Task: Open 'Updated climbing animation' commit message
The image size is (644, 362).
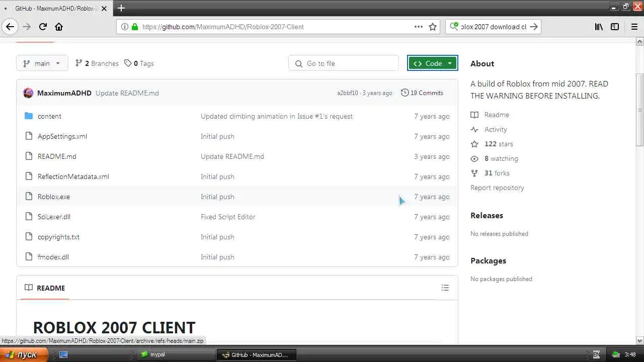Action: (277, 116)
